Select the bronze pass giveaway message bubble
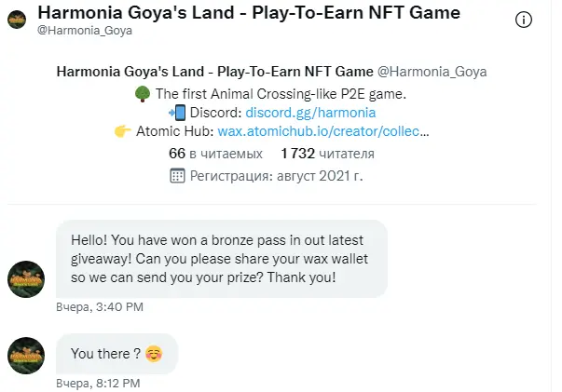This screenshot has height=392, width=562. 222,259
